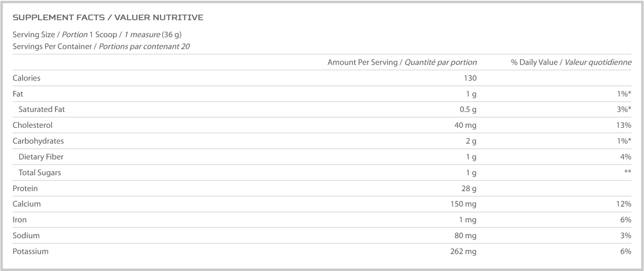Click the 130 calories value

(470, 78)
